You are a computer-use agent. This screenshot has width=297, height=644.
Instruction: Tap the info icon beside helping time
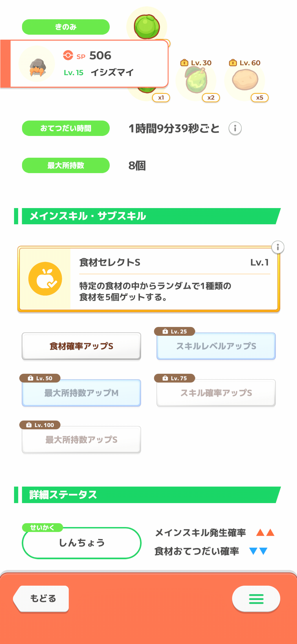click(x=235, y=128)
